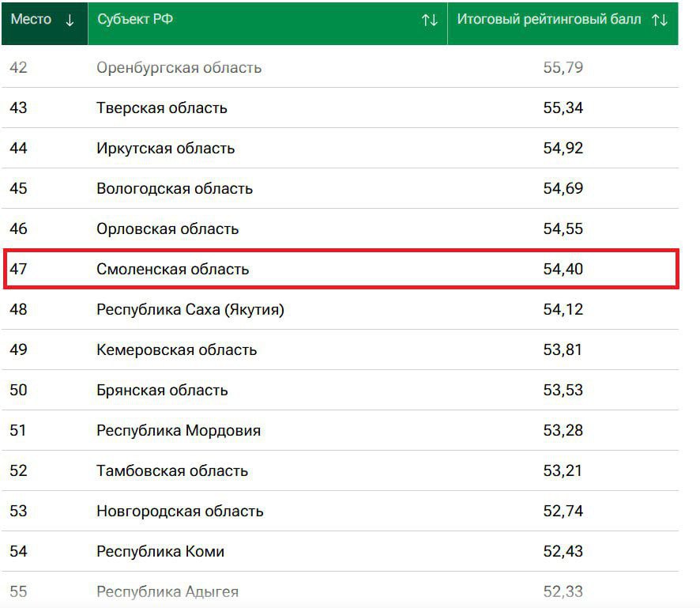Sort table by Место column header

(x=32, y=20)
